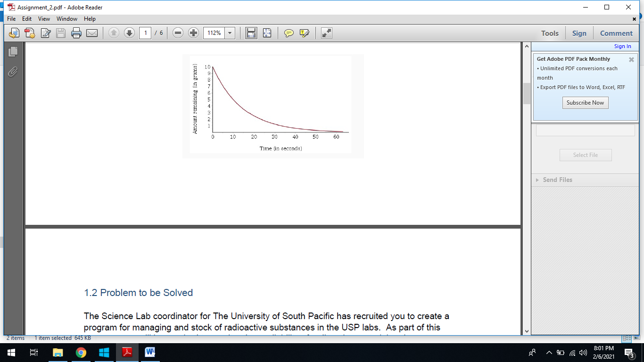Viewport: 644px width, 362px height.
Task: Email the PDF using the envelope icon
Action: point(92,33)
